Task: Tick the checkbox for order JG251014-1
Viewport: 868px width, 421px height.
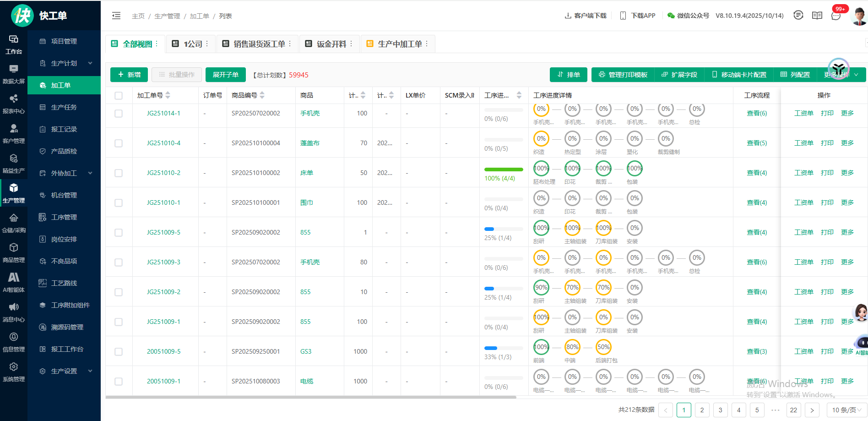Action: click(119, 114)
